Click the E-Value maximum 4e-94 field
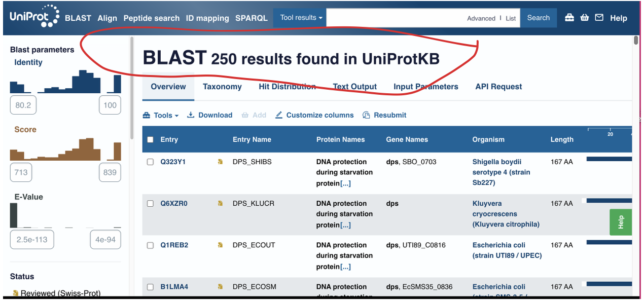Image resolution: width=644 pixels, height=300 pixels. click(x=105, y=240)
